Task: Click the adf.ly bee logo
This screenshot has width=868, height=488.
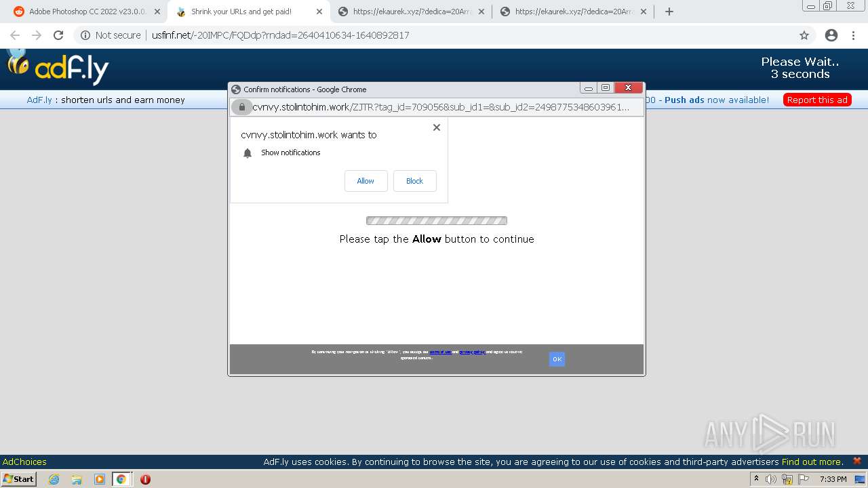Action: tap(57, 66)
